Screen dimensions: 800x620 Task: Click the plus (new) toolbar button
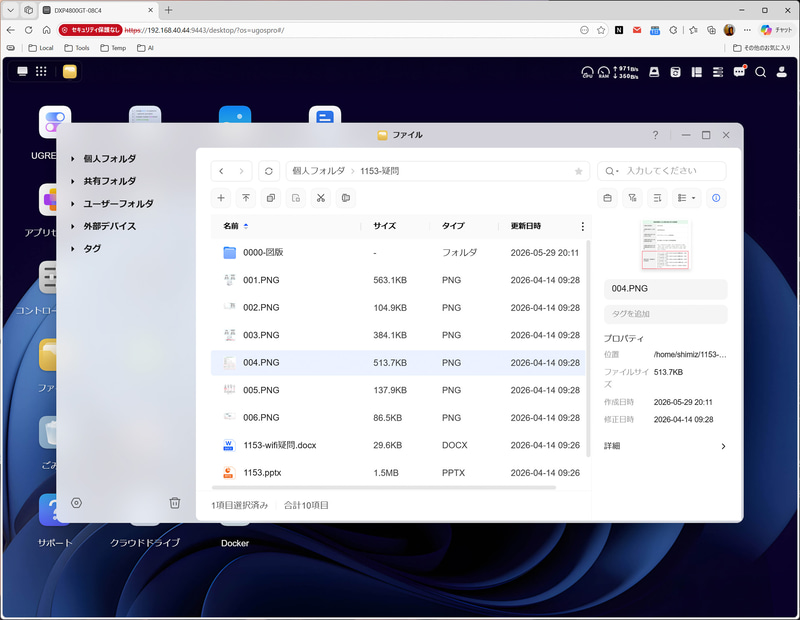click(x=221, y=198)
